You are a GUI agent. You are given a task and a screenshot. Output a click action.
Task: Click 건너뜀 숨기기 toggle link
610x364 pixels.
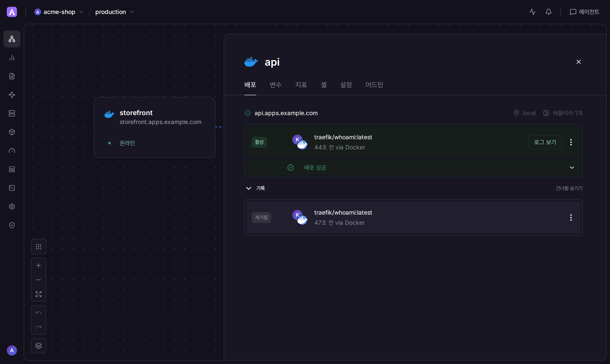pyautogui.click(x=569, y=188)
